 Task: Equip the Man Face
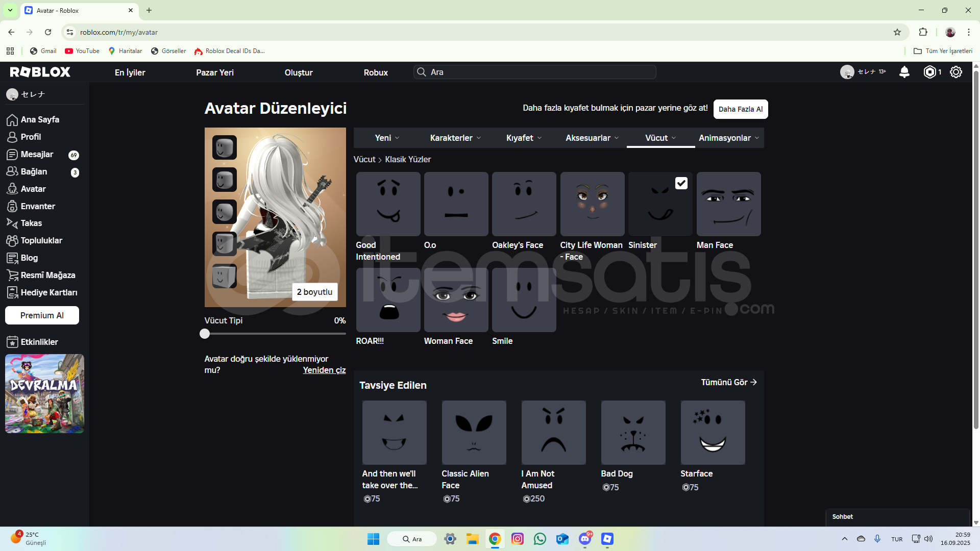[x=728, y=204]
